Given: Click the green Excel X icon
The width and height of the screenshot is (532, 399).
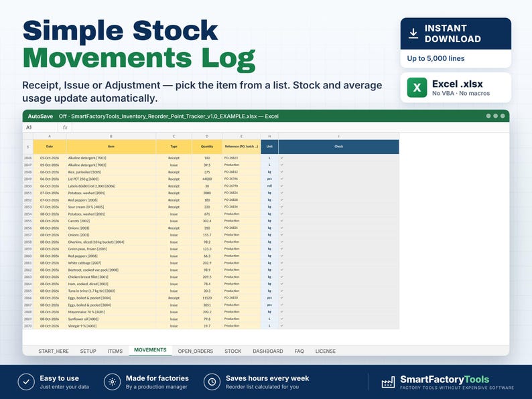Looking at the screenshot, I should 417,88.
